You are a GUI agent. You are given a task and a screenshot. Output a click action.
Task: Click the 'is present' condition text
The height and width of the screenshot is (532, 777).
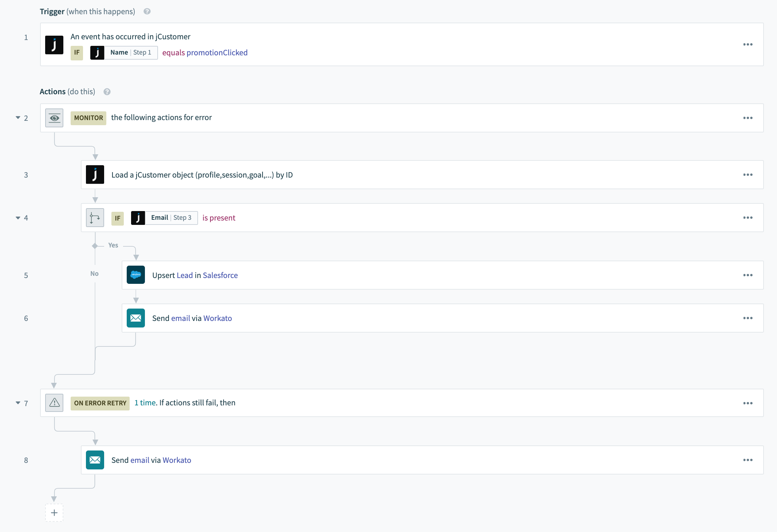pos(219,218)
